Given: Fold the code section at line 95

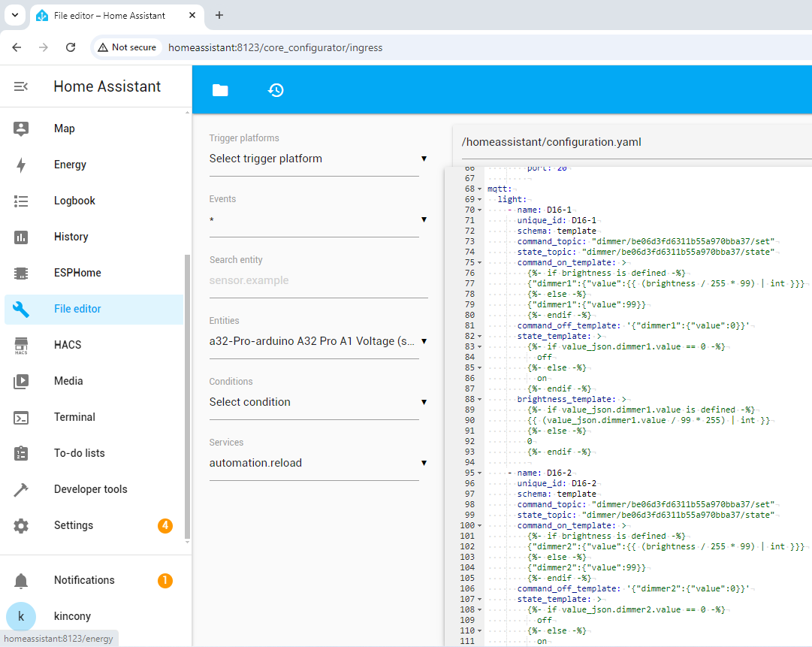Looking at the screenshot, I should pos(480,473).
